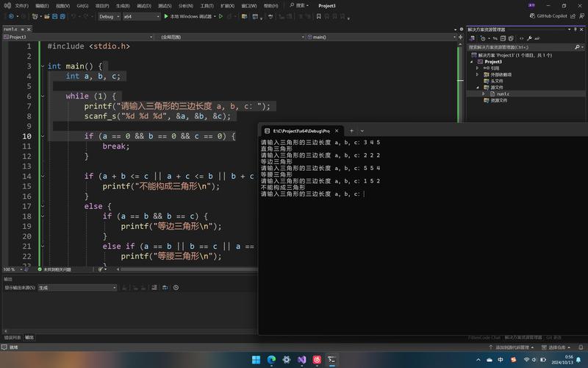Open the 显示输出来源 生成 dropdown

pos(77,288)
